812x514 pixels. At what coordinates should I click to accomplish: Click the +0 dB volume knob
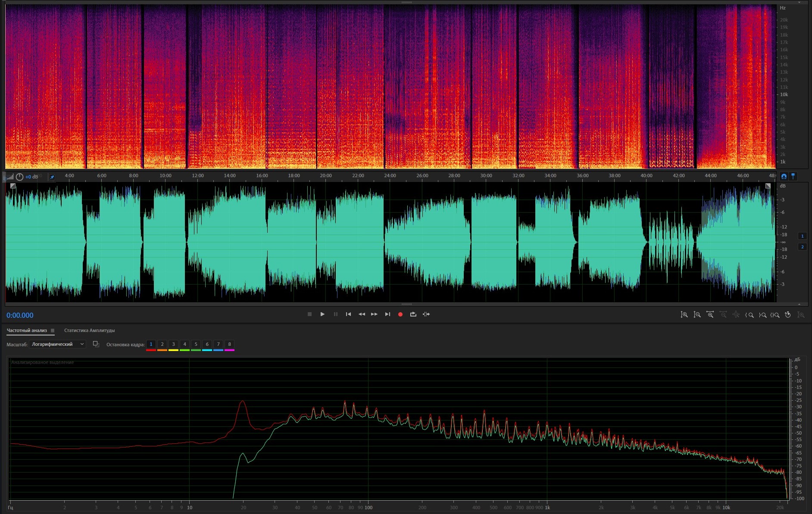click(19, 177)
